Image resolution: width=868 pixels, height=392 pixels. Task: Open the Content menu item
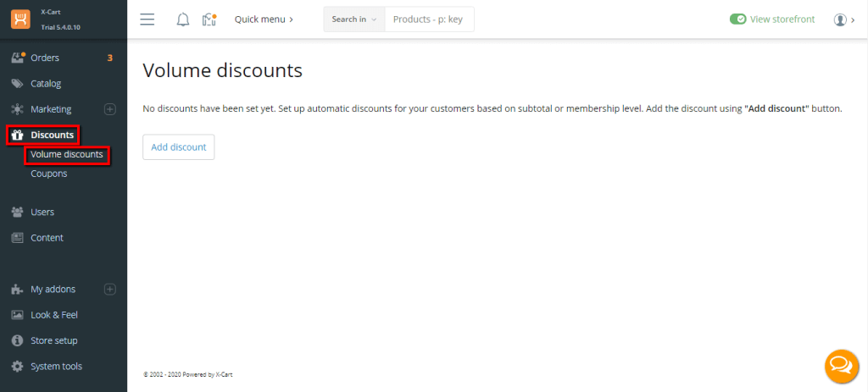[47, 238]
